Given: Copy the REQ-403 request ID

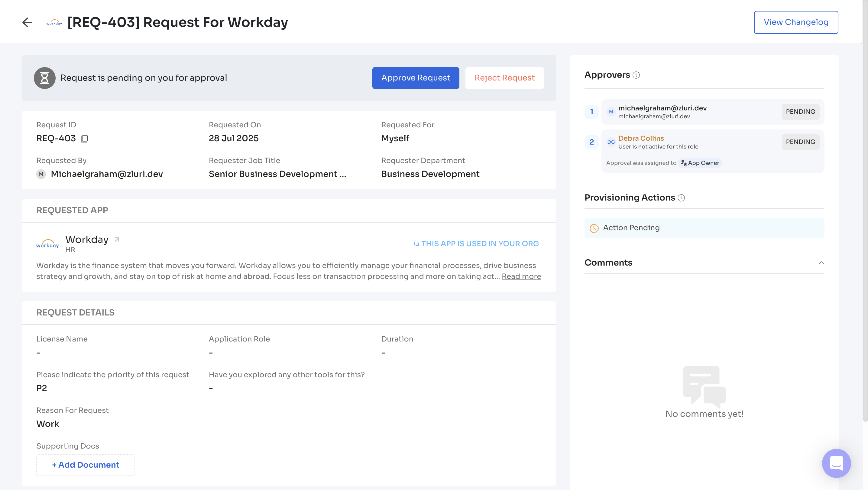Looking at the screenshot, I should tap(84, 139).
